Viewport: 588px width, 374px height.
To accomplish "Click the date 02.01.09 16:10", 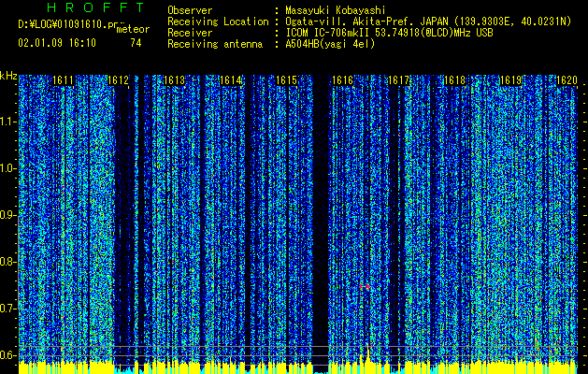I will tap(57, 43).
